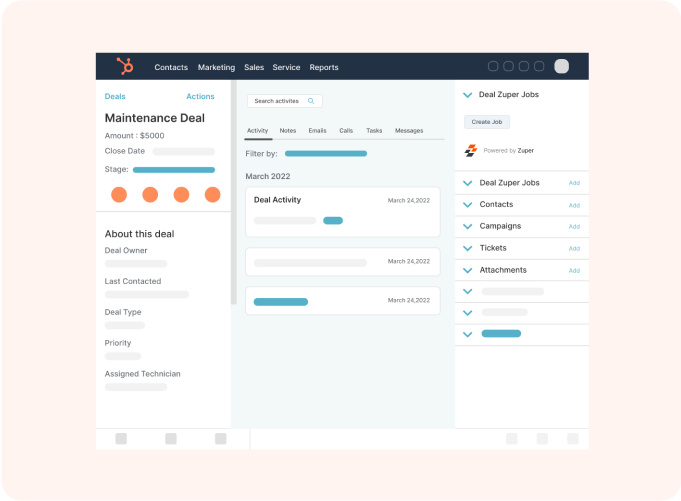Switch to the Notes tab

[288, 131]
